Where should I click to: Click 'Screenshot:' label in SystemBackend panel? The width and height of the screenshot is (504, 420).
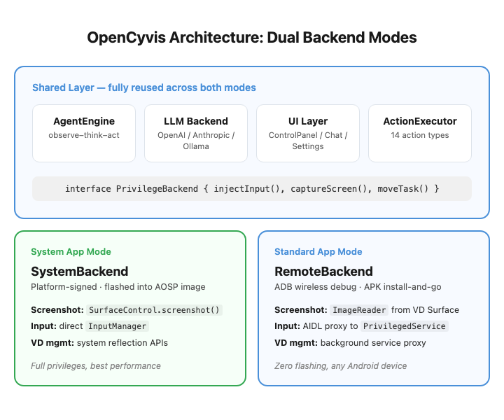[57, 310]
